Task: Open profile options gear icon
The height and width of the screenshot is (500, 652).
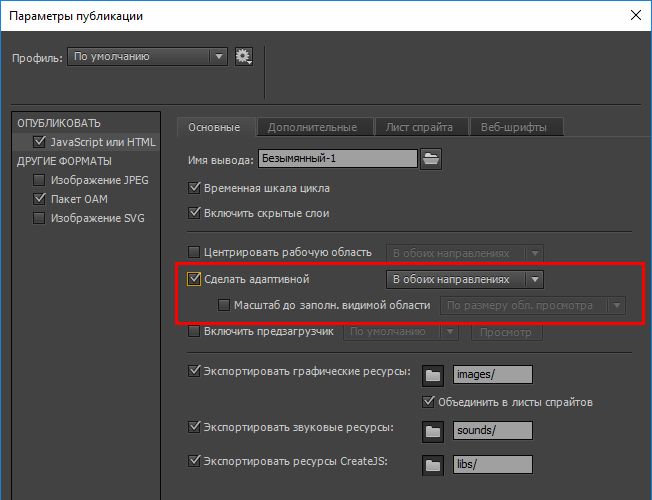Action: click(244, 57)
